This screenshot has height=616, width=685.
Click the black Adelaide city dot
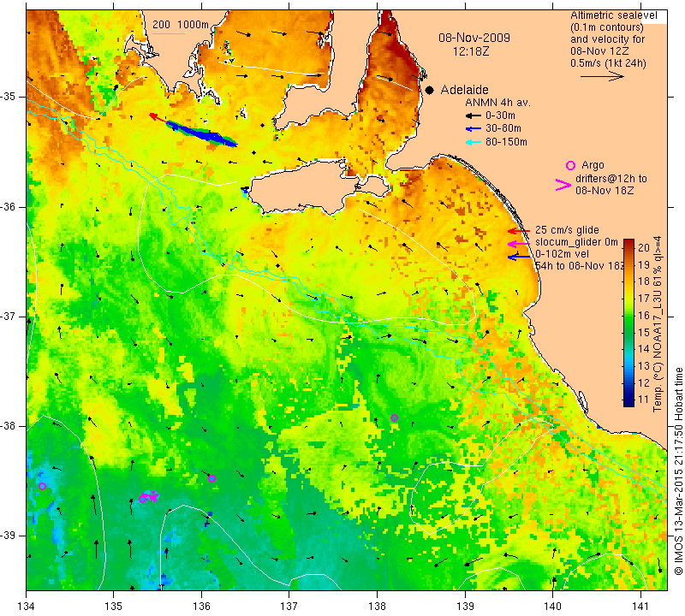[430, 91]
